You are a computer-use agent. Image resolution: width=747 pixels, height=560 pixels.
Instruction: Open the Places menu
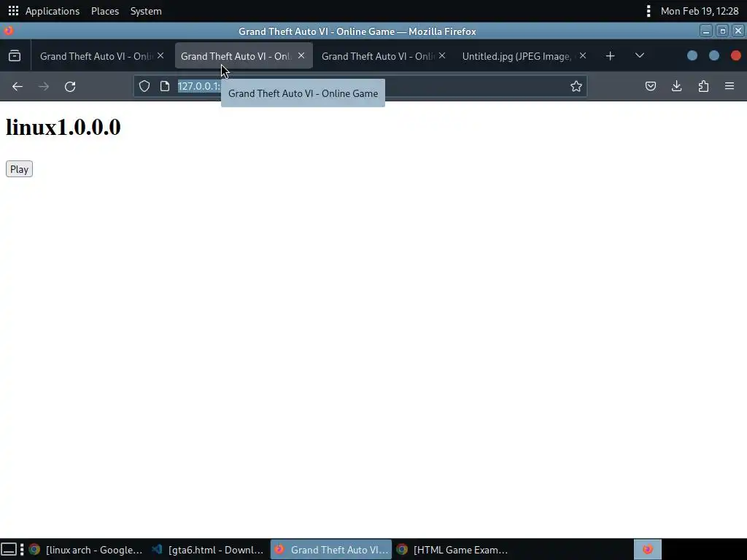coord(105,11)
